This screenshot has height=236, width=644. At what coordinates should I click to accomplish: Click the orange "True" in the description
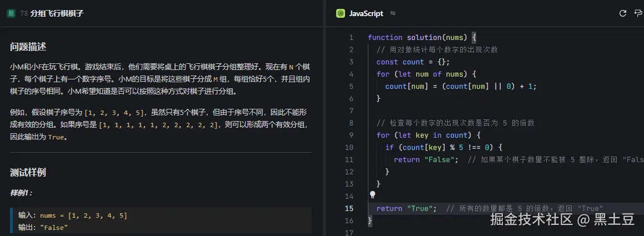[56, 137]
